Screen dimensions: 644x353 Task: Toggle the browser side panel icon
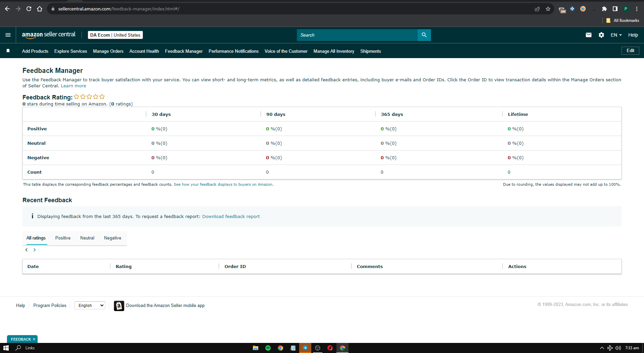pyautogui.click(x=615, y=9)
